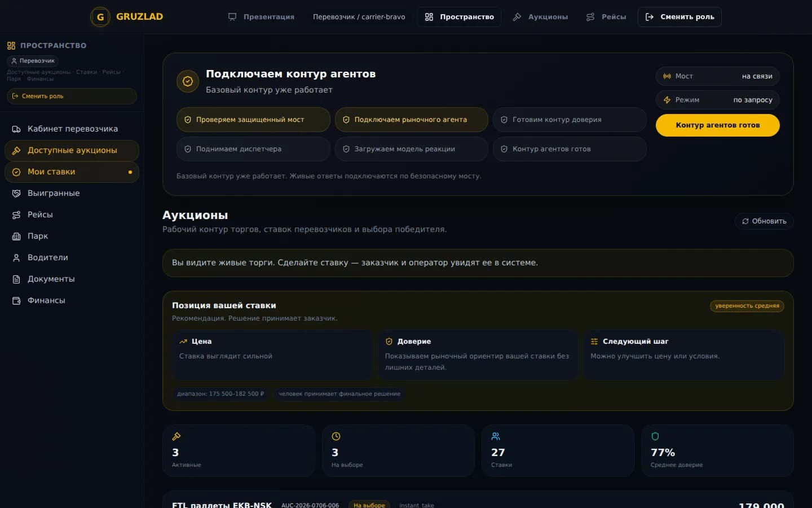Open Мои ставки in the sidebar
Screen dimensions: 812x508
[x=72, y=172]
